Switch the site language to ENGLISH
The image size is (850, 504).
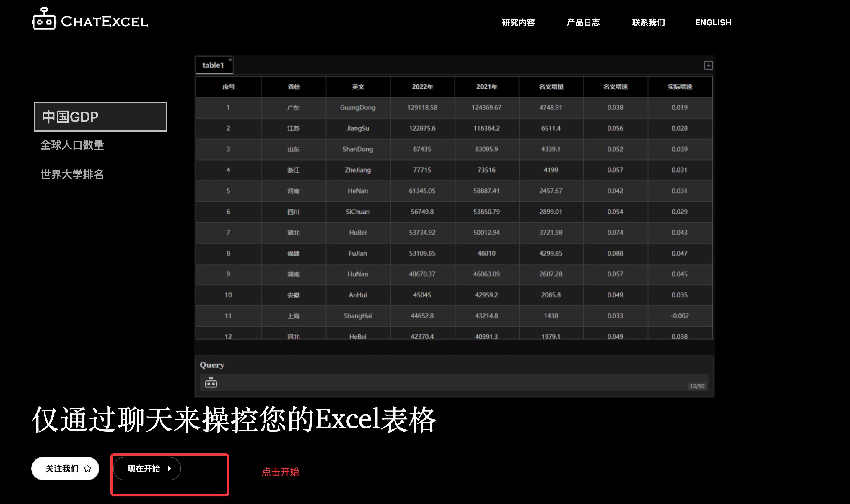(713, 22)
